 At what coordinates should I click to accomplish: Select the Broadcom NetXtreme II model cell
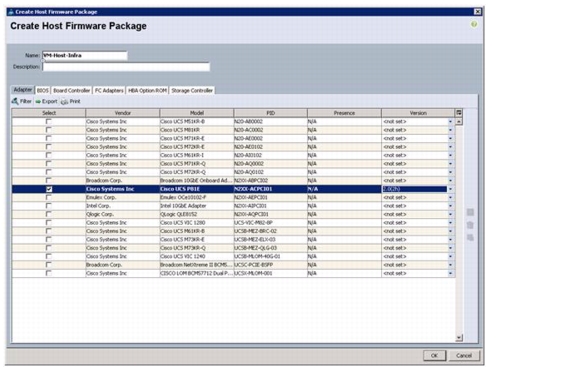197,265
